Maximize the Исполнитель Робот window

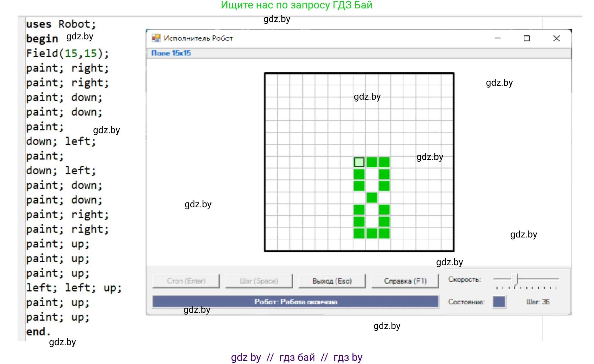point(527,38)
